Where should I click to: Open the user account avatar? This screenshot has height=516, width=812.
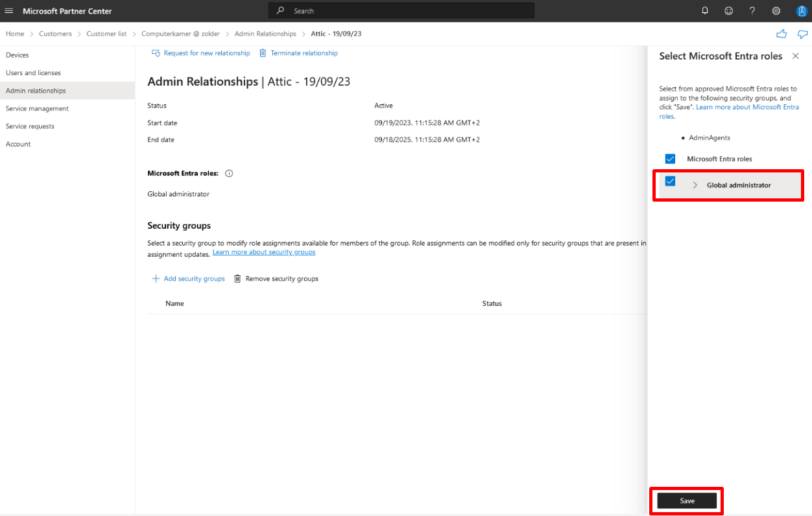pos(801,11)
